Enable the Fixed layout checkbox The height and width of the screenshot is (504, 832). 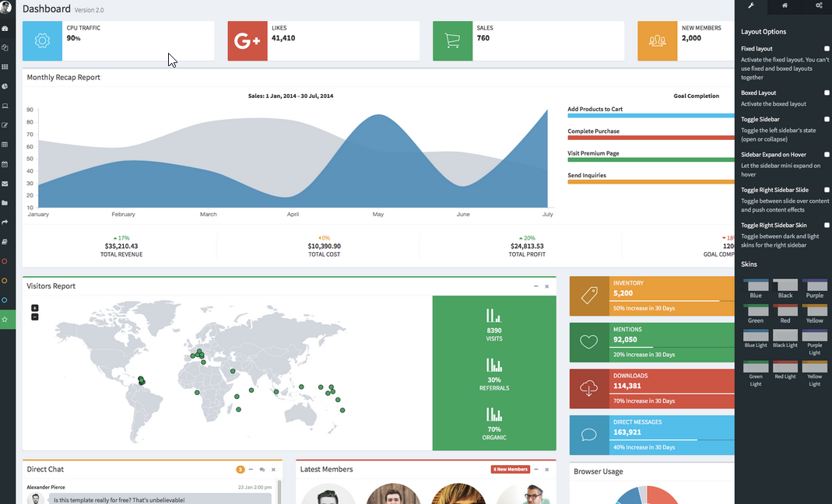(x=827, y=49)
